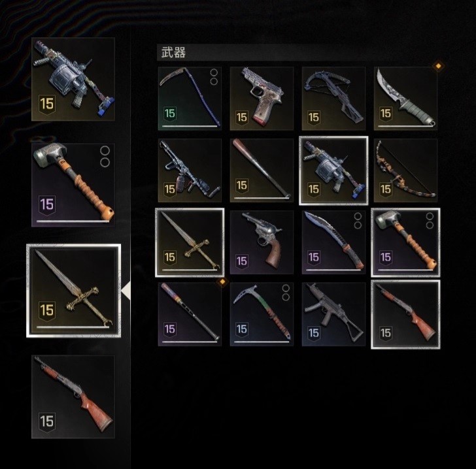
Task: Select the compound bow weapon tile
Action: point(405,170)
